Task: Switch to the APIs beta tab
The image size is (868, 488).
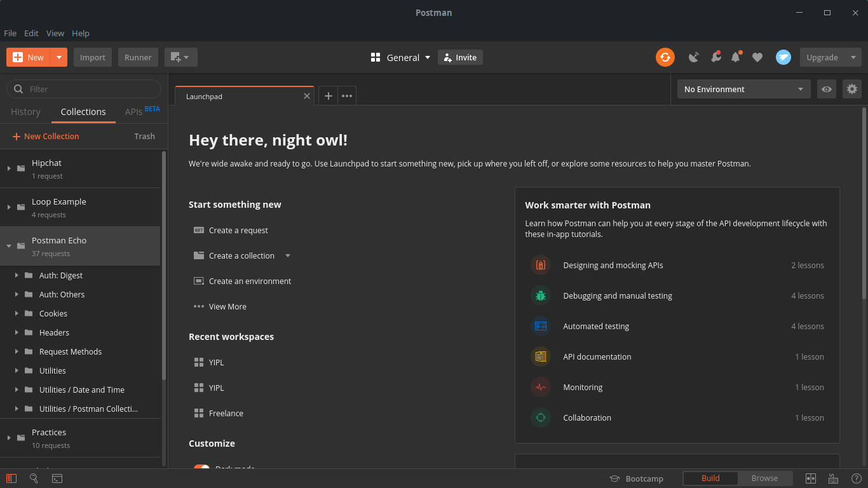Action: (142, 111)
